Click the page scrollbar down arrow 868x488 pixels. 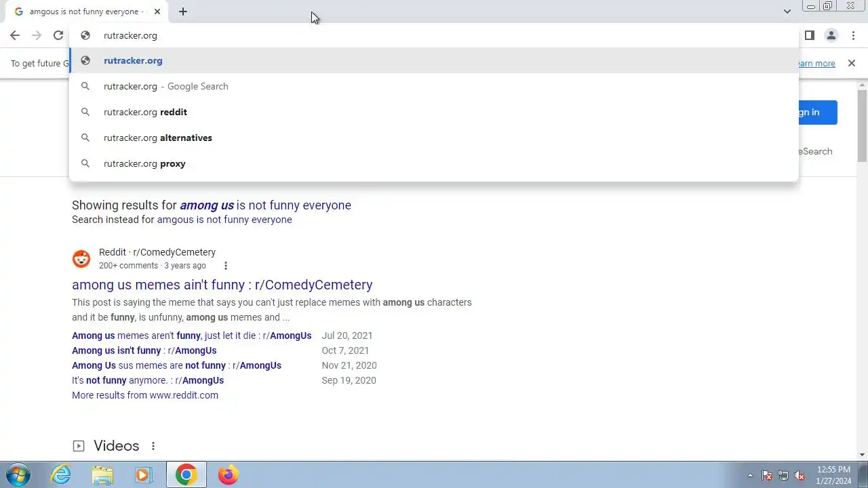click(x=862, y=455)
